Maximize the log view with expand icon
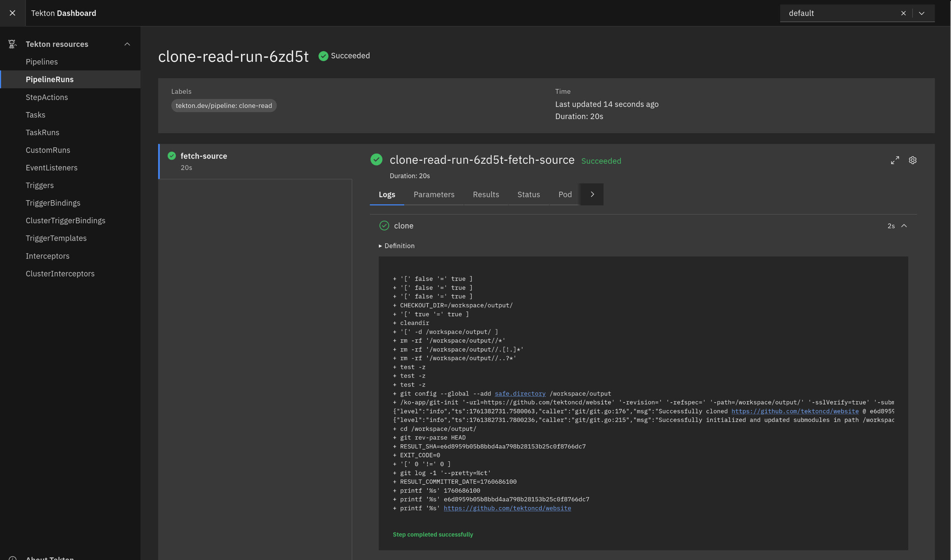 pyautogui.click(x=895, y=160)
